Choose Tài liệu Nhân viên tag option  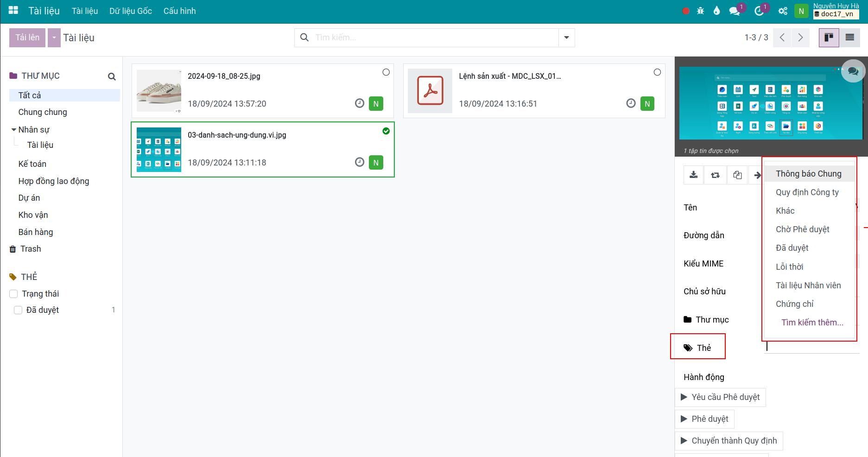(809, 286)
